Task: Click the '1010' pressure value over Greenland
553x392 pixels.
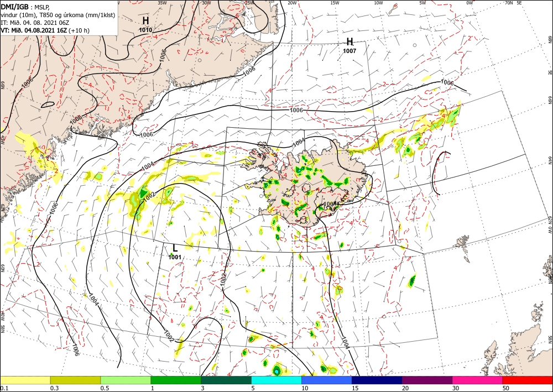Action: pos(145,30)
